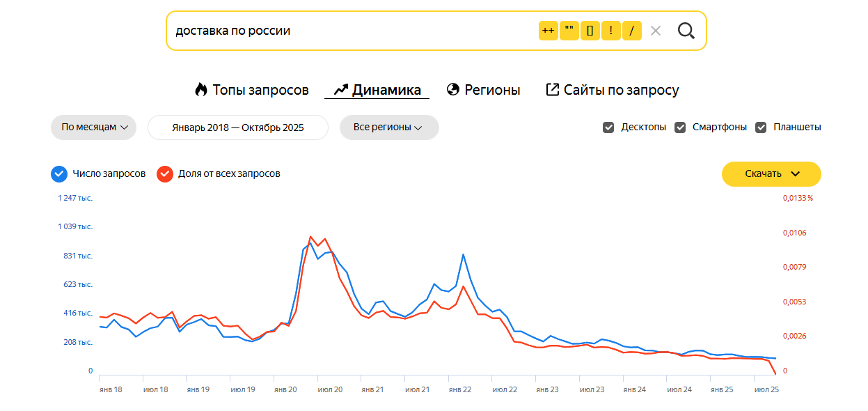Image resolution: width=868 pixels, height=411 pixels.
Task: Uncheck the Десктопы checkbox
Action: point(608,127)
